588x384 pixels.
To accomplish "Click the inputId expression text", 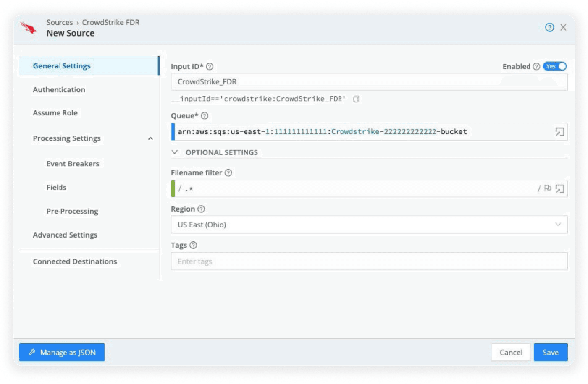I will click(259, 99).
